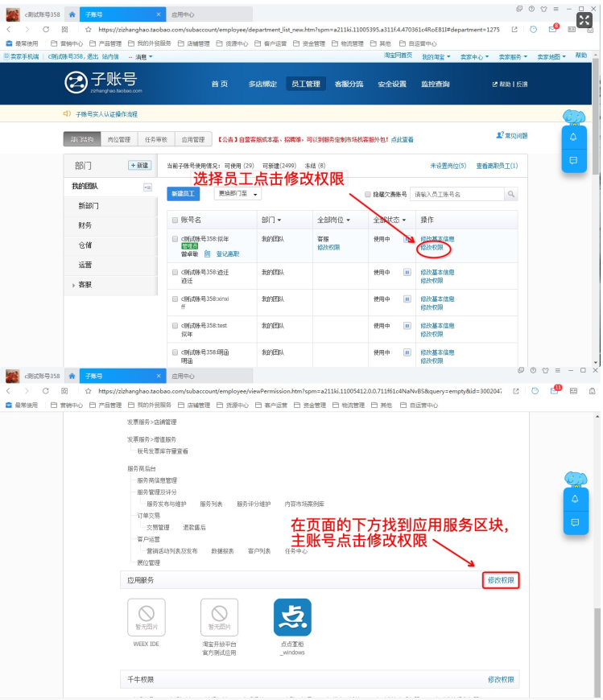Expand the 客服 department tree node

click(x=74, y=285)
